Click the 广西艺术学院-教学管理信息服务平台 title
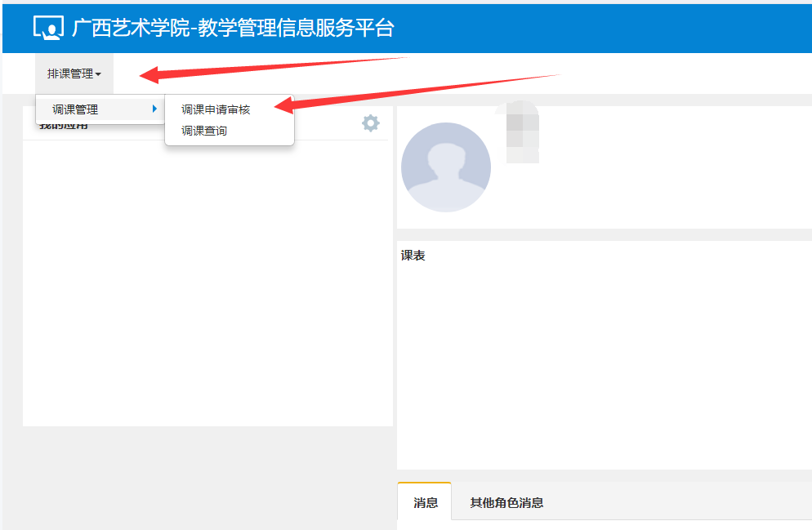This screenshot has height=530, width=812. (x=233, y=28)
